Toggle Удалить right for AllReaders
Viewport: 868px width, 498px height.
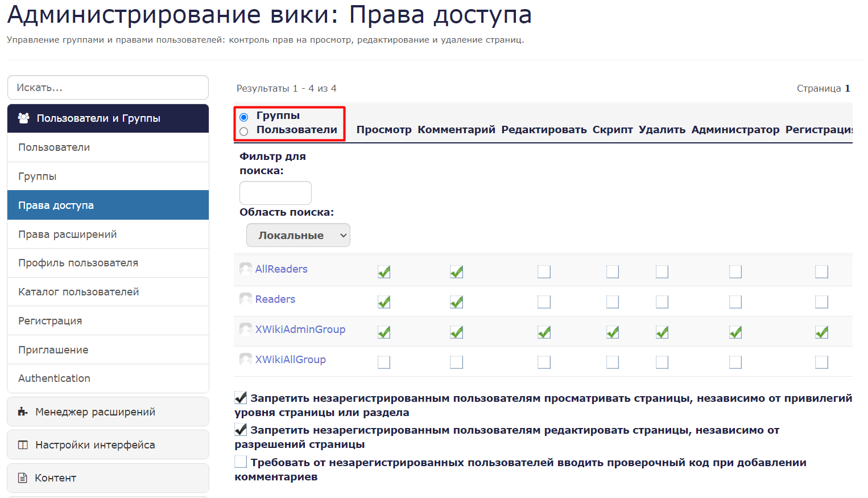662,271
